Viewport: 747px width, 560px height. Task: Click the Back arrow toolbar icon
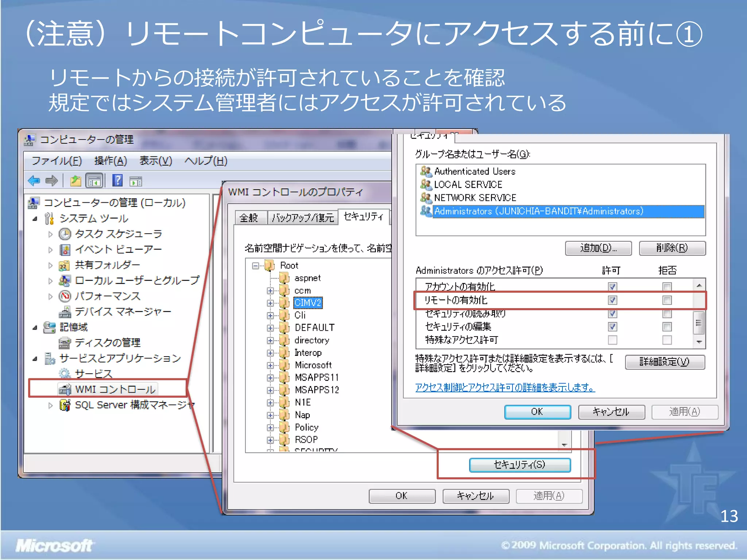click(x=34, y=180)
